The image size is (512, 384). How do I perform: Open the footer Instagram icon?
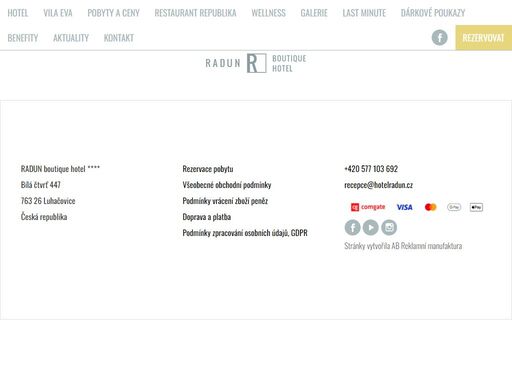[x=389, y=228]
